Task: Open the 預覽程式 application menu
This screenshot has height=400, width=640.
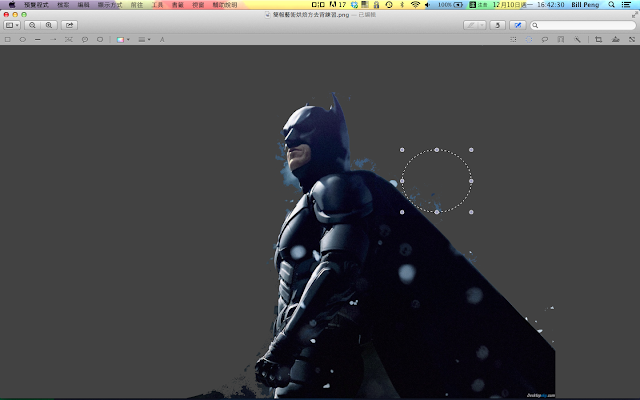Action: [x=36, y=5]
